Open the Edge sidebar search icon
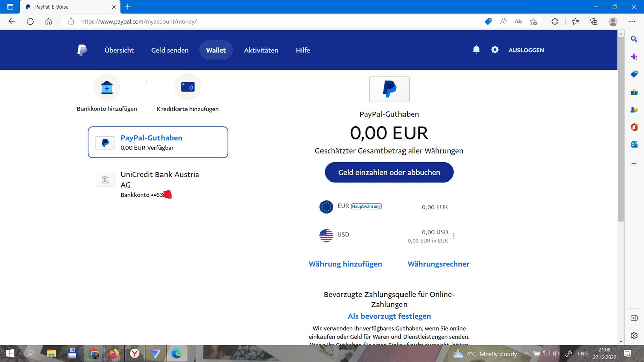644x362 pixels. 634,39
